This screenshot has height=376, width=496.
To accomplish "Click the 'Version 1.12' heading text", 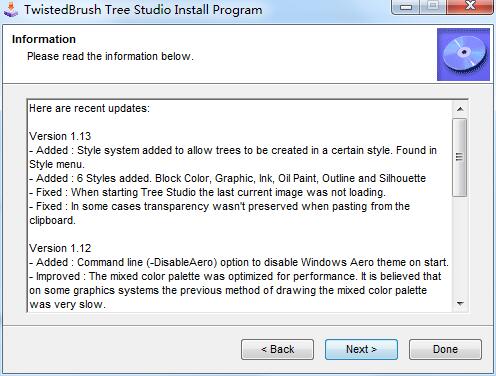I will (60, 248).
